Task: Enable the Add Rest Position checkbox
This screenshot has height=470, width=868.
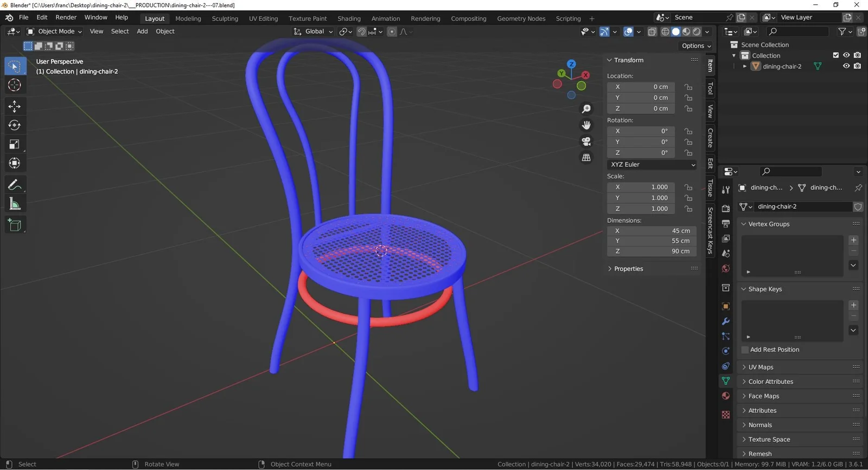Action: (745, 350)
